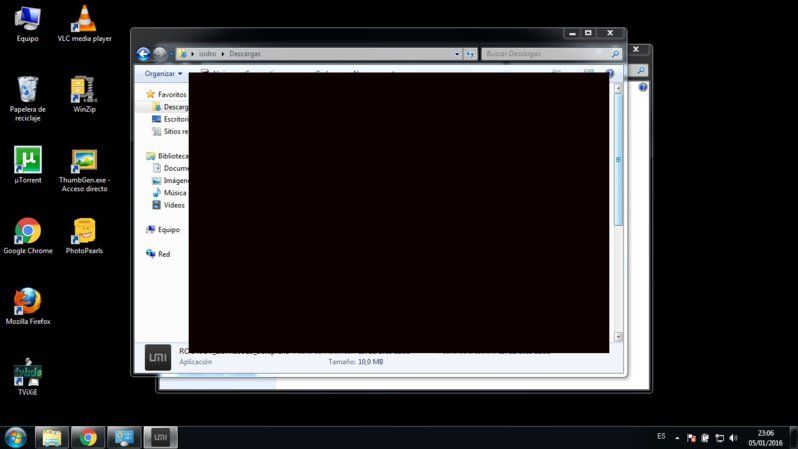The width and height of the screenshot is (798, 449).
Task: Open the Equipo desktop icon
Action: [27, 24]
